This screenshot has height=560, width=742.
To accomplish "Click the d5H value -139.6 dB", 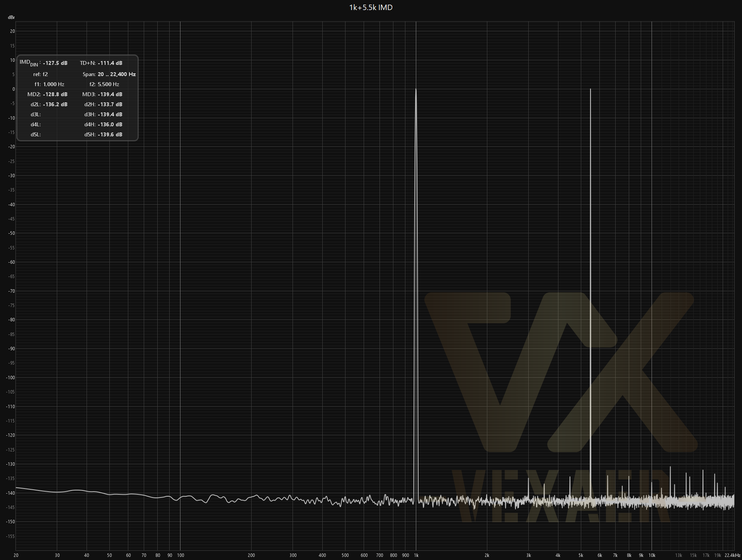I will tap(110, 134).
